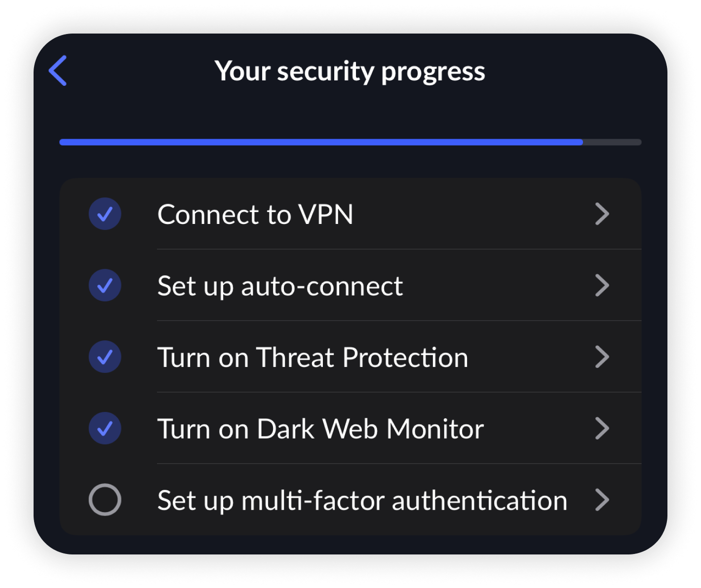701x588 pixels.
Task: Expand Threat Protection with its chevron
Action: coord(602,357)
